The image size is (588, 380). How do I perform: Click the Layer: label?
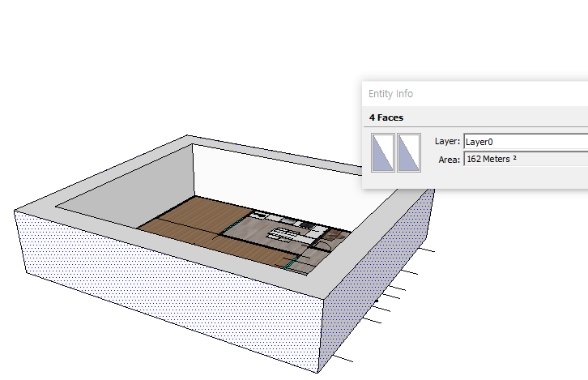point(447,142)
